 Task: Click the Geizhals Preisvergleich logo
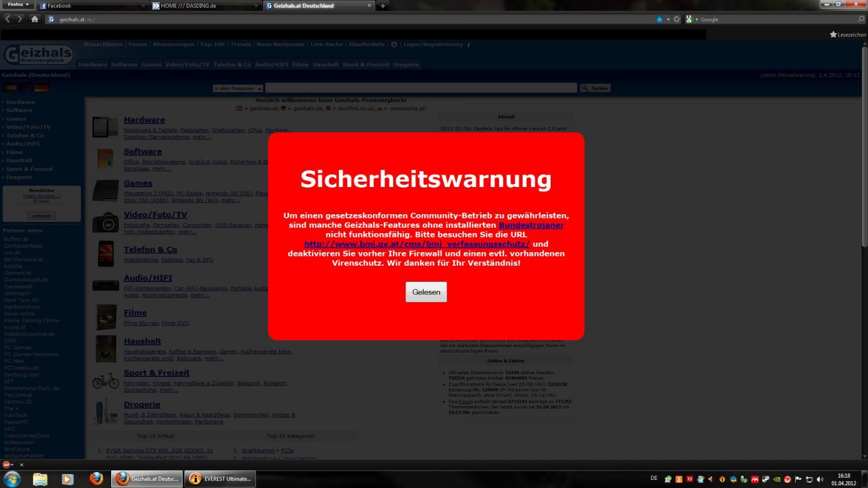(x=38, y=55)
